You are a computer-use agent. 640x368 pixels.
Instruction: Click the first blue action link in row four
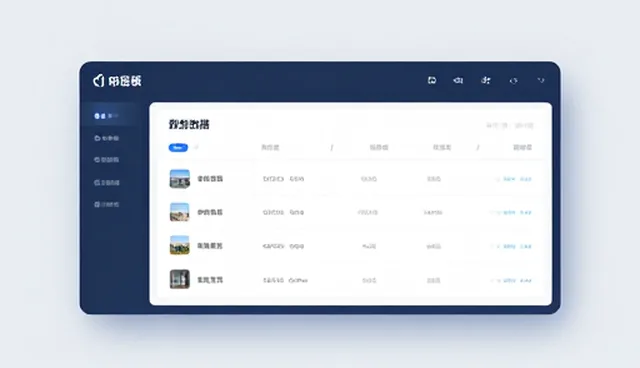(509, 281)
